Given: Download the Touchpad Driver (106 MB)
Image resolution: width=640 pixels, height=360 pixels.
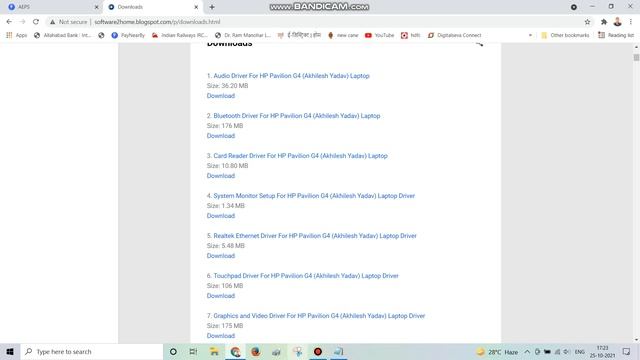Looking at the screenshot, I should tap(220, 296).
